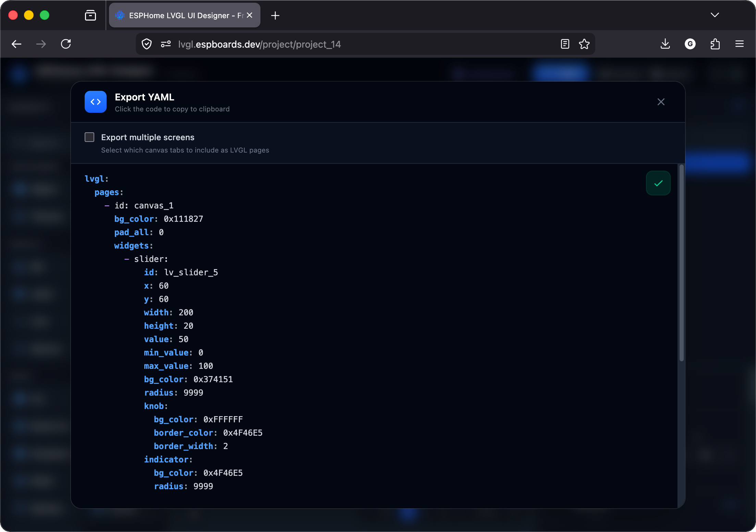Click the value: 50 line
The width and height of the screenshot is (756, 532).
pyautogui.click(x=166, y=339)
